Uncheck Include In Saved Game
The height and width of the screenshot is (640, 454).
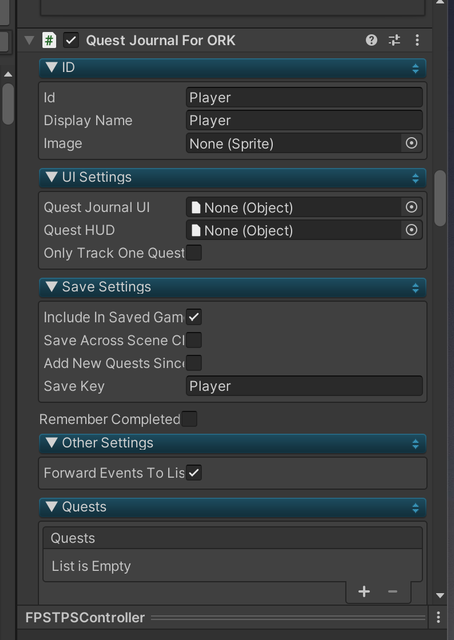(x=194, y=317)
